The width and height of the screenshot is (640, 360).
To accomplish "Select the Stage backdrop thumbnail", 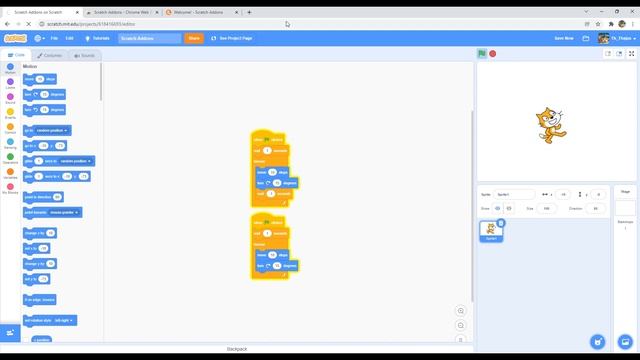I will [x=625, y=208].
